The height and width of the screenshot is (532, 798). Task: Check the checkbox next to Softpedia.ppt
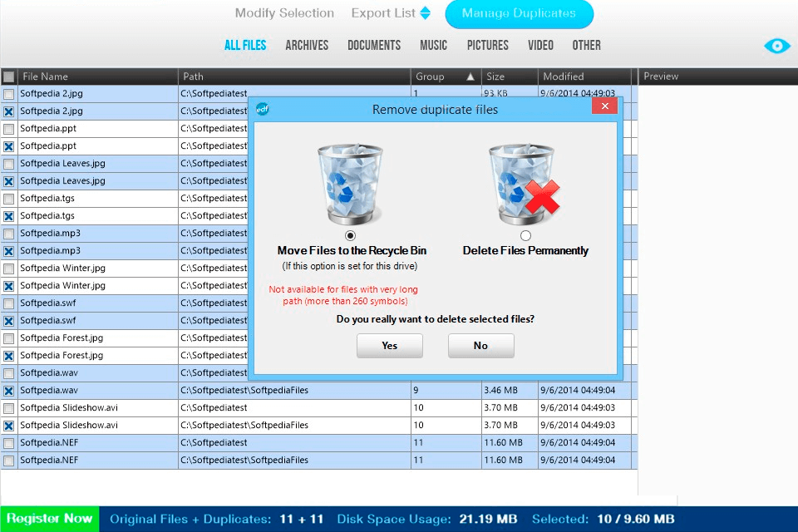[10, 128]
